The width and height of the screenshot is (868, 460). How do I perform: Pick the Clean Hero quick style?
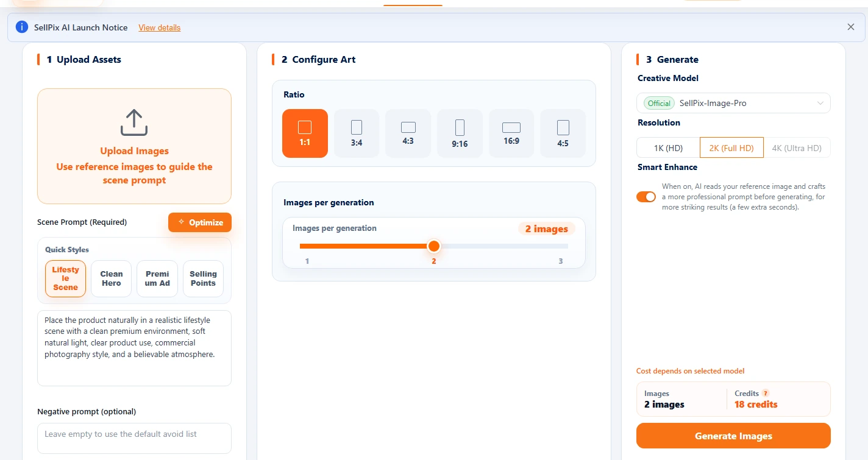[111, 278]
